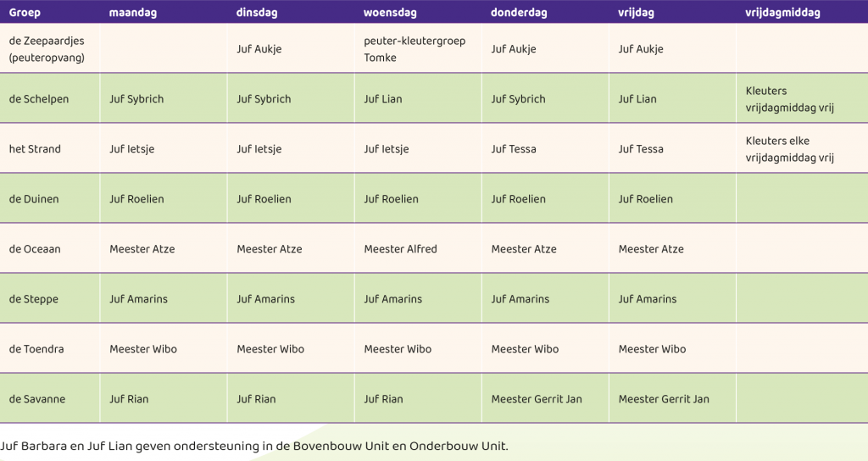The width and height of the screenshot is (868, 461).
Task: Select de Duinen group name
Action: [x=34, y=198]
